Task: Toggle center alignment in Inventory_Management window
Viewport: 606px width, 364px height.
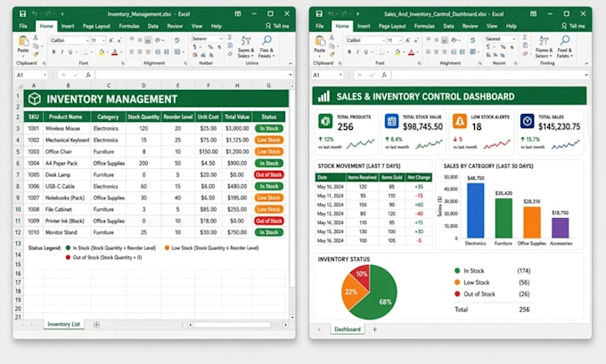Action: tap(140, 52)
